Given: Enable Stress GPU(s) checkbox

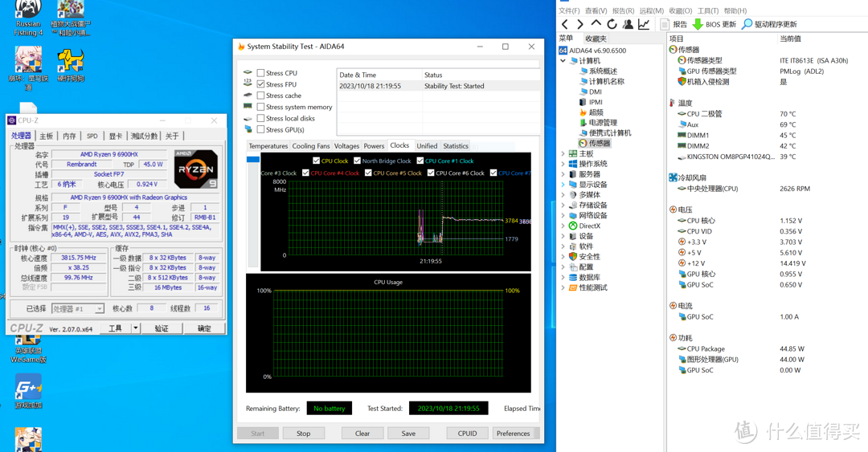Looking at the screenshot, I should pos(260,129).
